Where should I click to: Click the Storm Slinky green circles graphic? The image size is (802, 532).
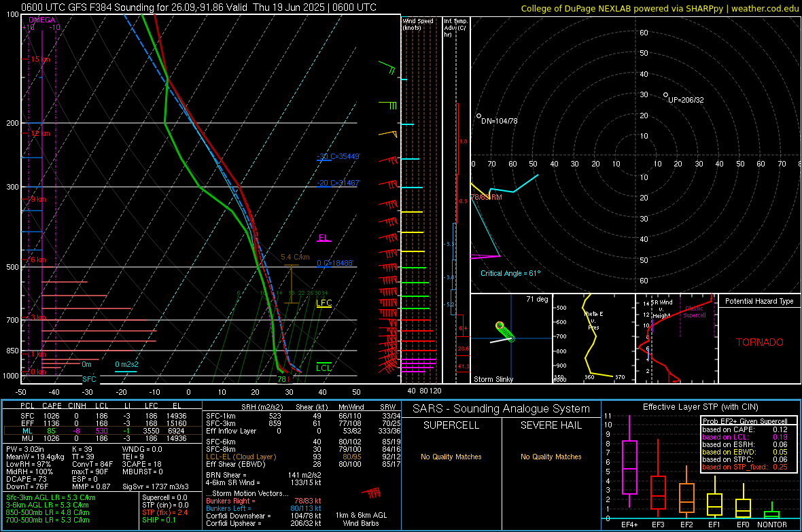[505, 332]
